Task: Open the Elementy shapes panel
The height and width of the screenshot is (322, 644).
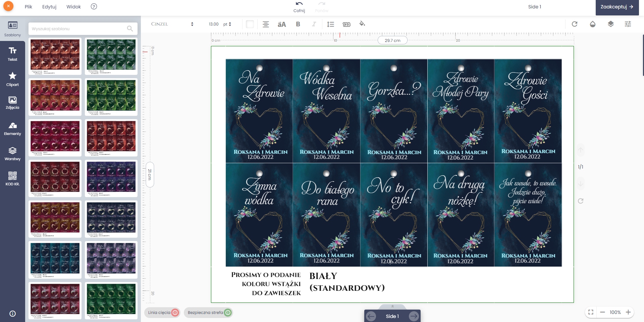Action: (12, 129)
